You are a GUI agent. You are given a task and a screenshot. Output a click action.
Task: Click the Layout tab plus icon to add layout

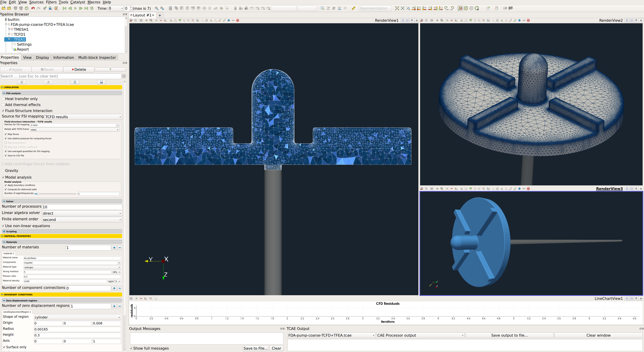point(159,15)
